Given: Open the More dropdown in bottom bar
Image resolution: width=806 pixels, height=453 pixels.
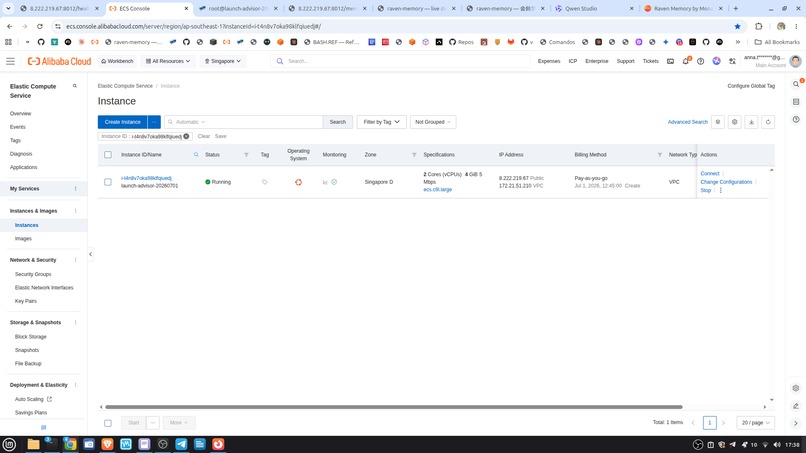Looking at the screenshot, I should coord(178,423).
